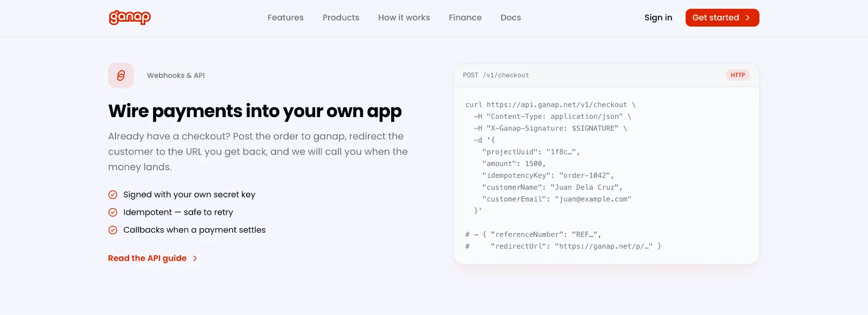Click check icon beside 'Signed with your own secret key'
The height and width of the screenshot is (315, 868).
click(x=113, y=195)
